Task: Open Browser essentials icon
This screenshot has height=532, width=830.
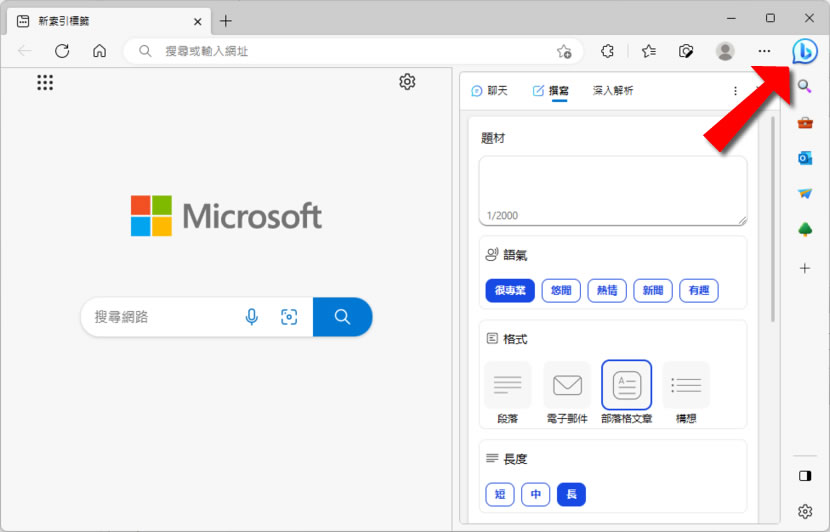Action: point(686,51)
